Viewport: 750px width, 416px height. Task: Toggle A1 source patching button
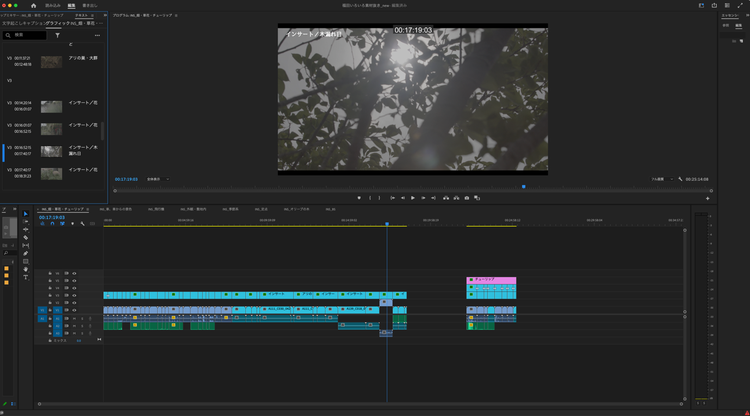pos(42,318)
